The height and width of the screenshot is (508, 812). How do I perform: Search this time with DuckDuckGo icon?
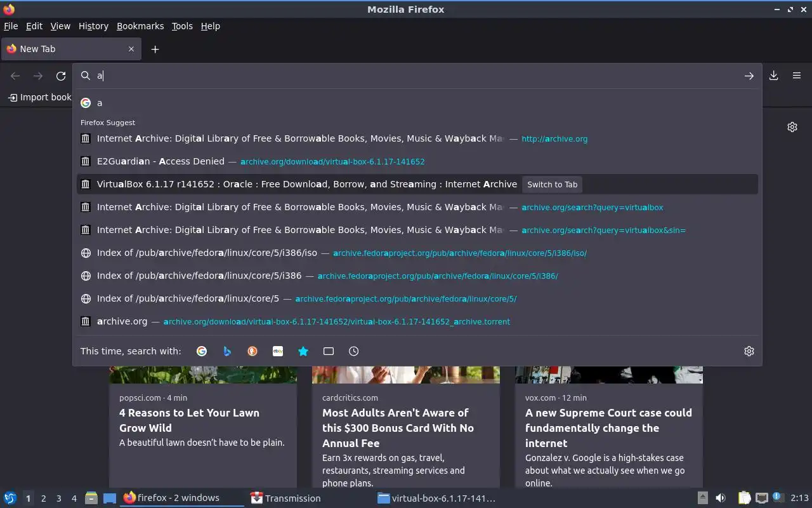click(x=252, y=351)
